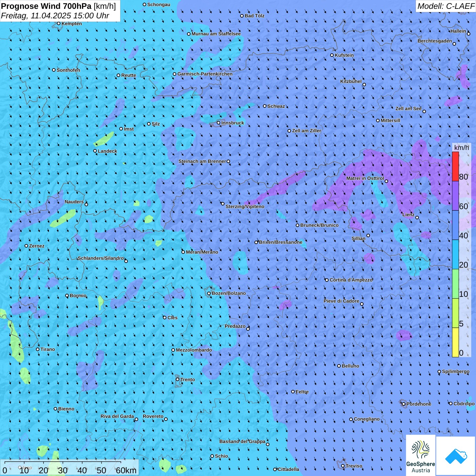The width and height of the screenshot is (476, 476).
Task: Click the GeoSphere Austria logo
Action: coord(421,455)
